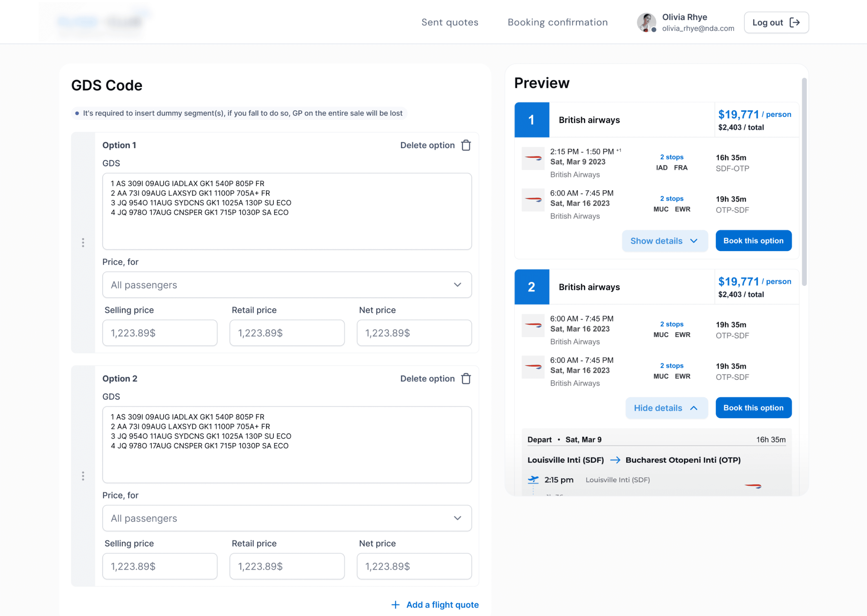
Task: Go to Booking confirmation page
Action: [x=558, y=22]
